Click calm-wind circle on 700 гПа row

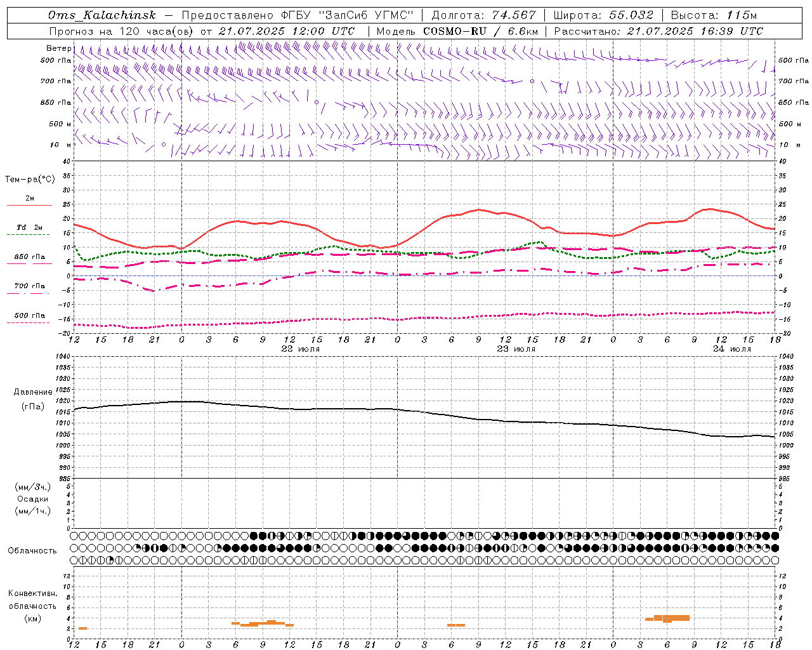coord(532,81)
